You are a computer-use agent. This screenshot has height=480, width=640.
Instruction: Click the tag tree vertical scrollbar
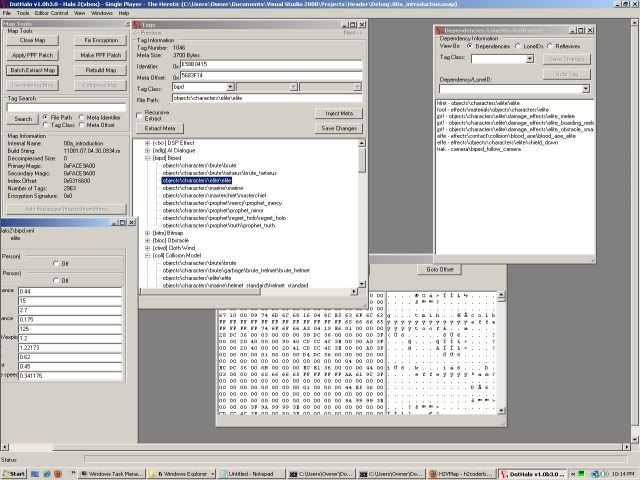point(362,213)
